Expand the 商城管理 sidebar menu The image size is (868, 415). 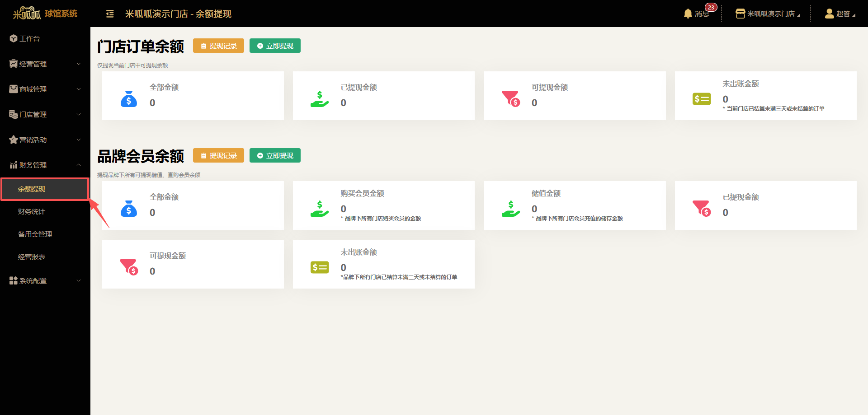click(45, 89)
